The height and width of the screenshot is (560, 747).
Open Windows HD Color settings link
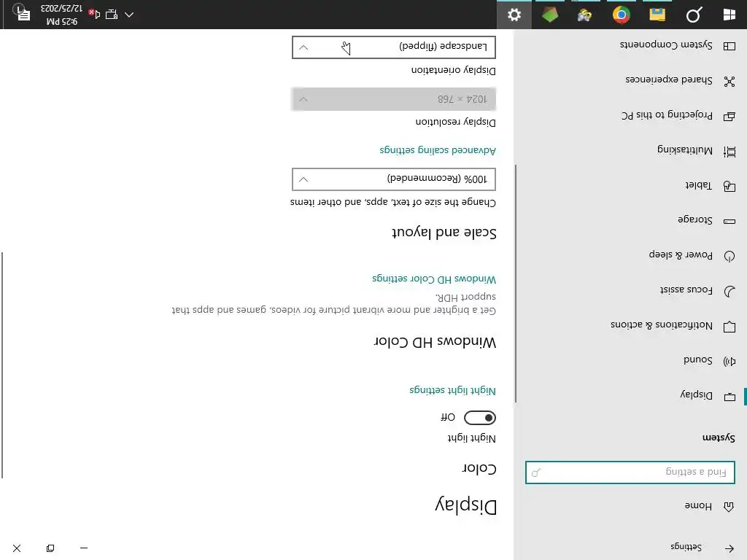(434, 279)
